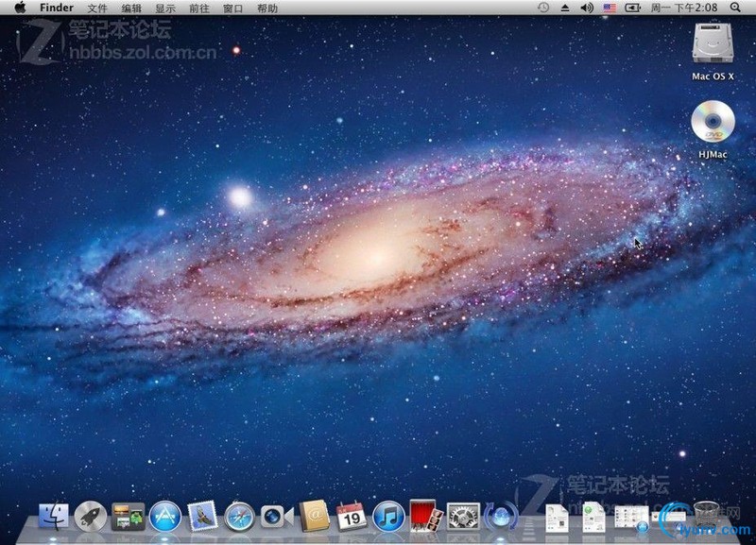Image resolution: width=756 pixels, height=545 pixels.
Task: Open Spotlight search magnifier
Action: coord(735,8)
